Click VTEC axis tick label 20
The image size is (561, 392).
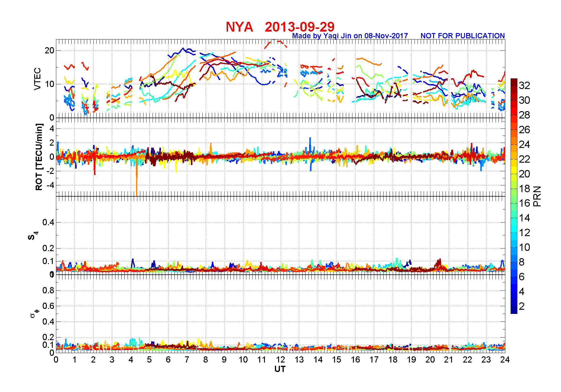click(49, 50)
